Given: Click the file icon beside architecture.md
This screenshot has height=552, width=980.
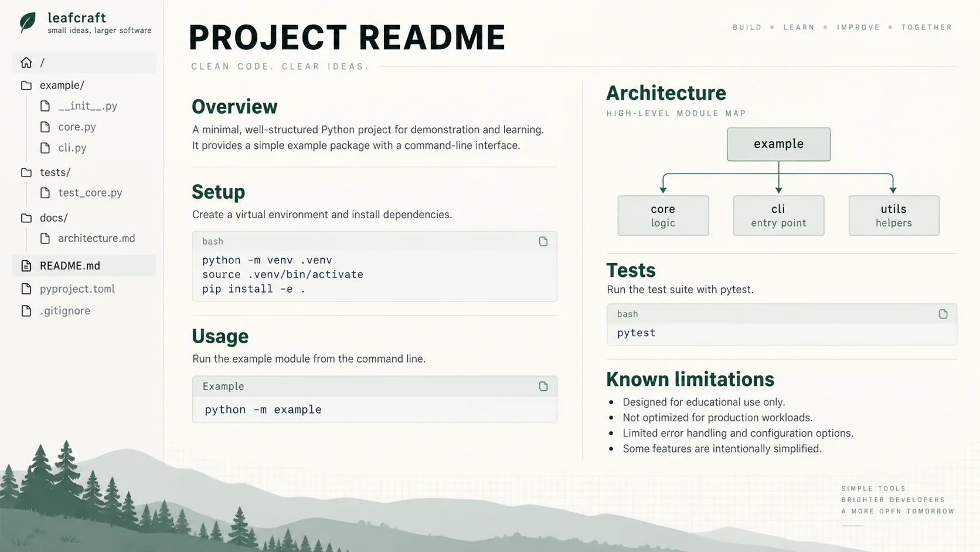Looking at the screenshot, I should [x=45, y=239].
